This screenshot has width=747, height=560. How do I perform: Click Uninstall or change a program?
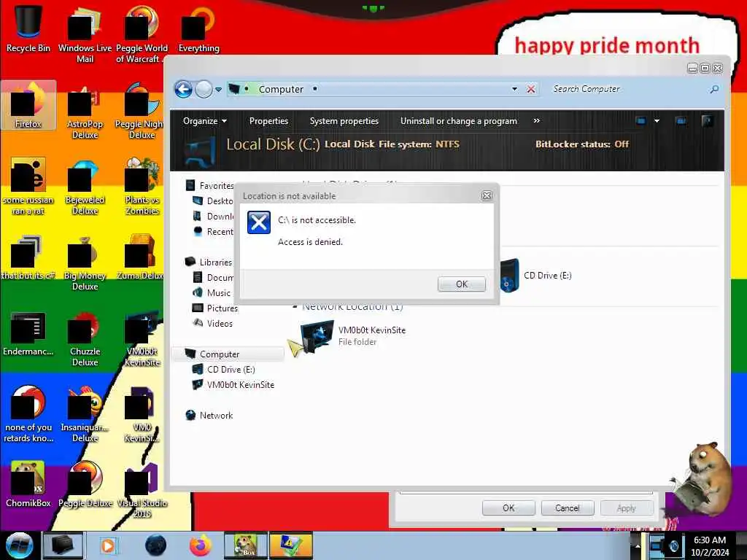(x=458, y=121)
